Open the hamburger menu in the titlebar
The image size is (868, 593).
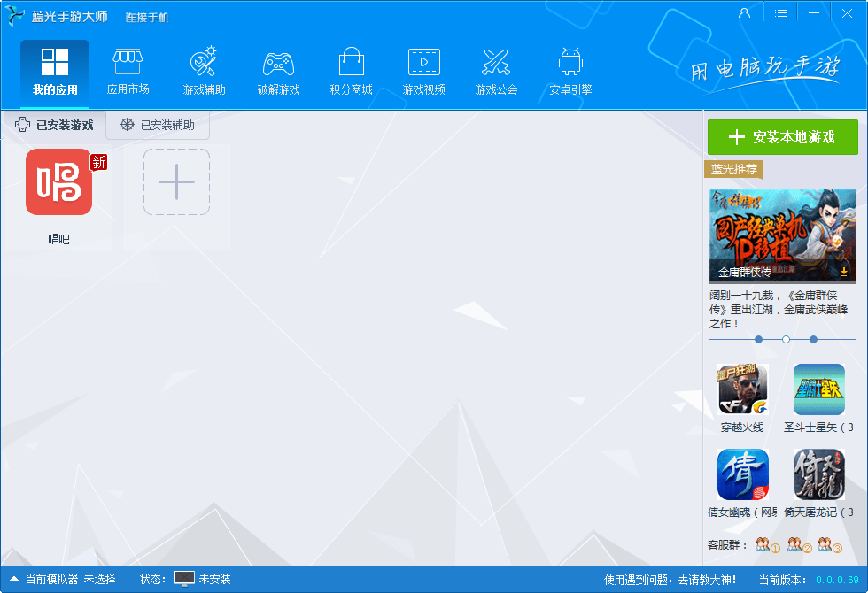click(x=780, y=12)
